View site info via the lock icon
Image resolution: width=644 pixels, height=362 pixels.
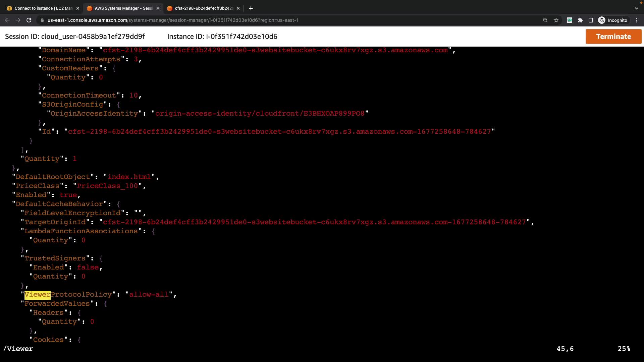coord(42,20)
